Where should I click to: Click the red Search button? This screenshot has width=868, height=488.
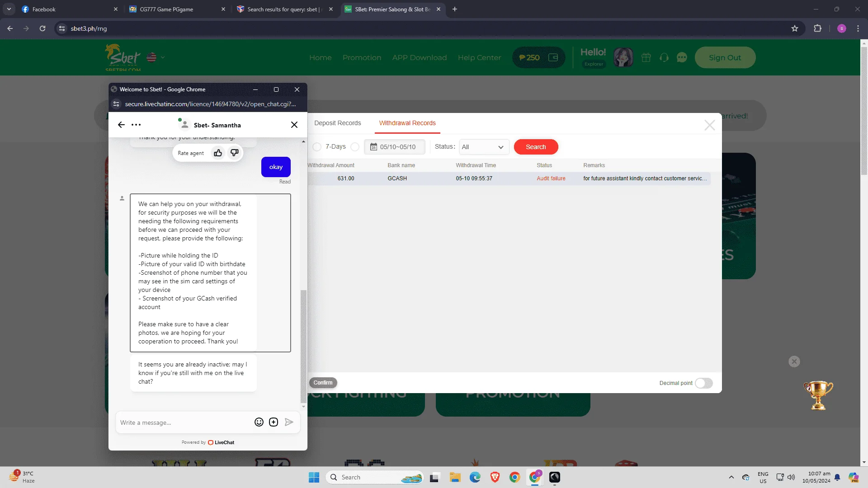click(536, 147)
